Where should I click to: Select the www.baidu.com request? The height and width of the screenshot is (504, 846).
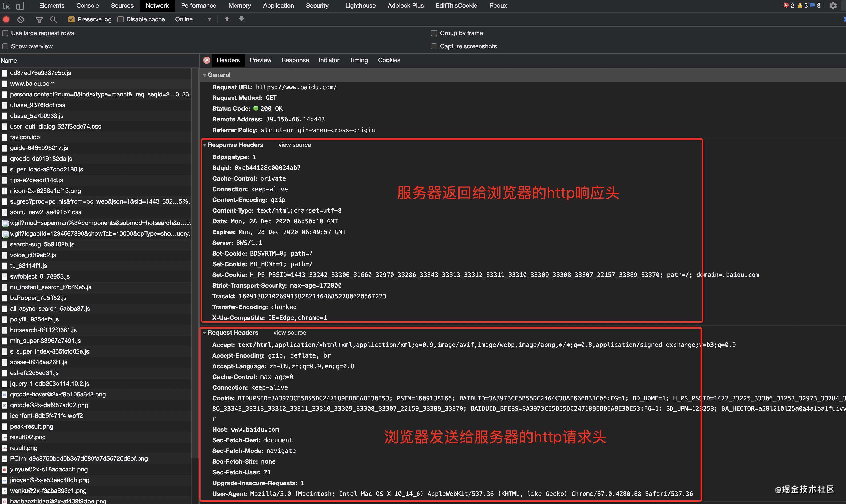[96, 84]
